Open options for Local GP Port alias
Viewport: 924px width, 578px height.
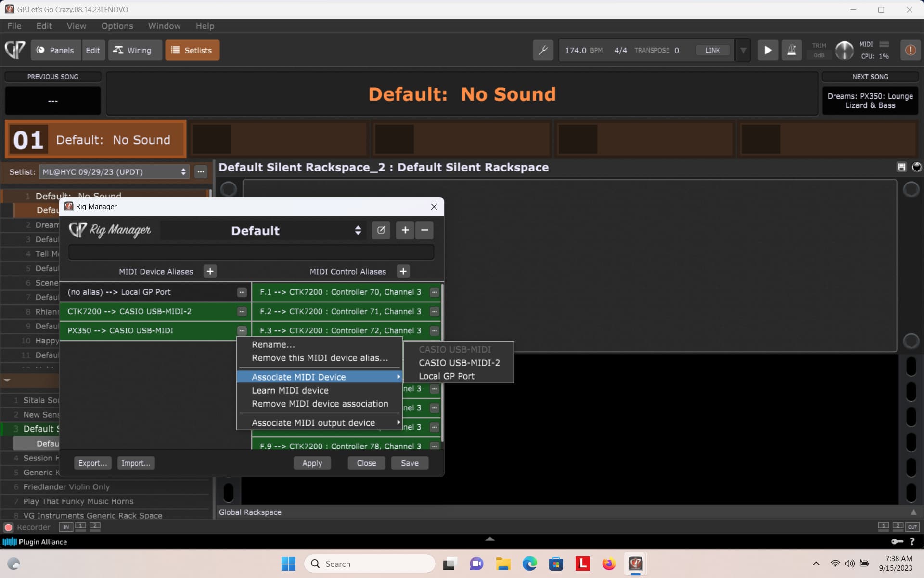pyautogui.click(x=242, y=292)
